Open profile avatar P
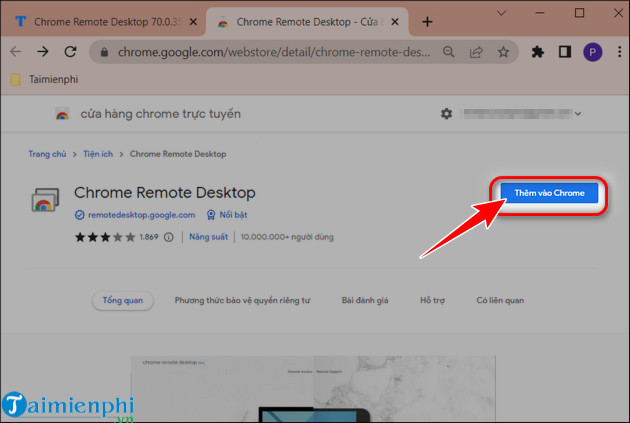The image size is (630, 423). (593, 52)
